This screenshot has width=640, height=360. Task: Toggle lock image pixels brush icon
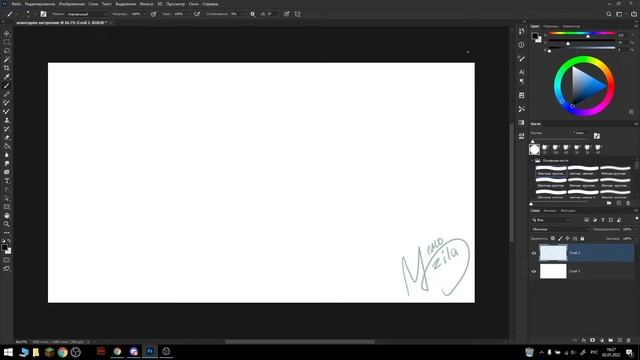560,238
